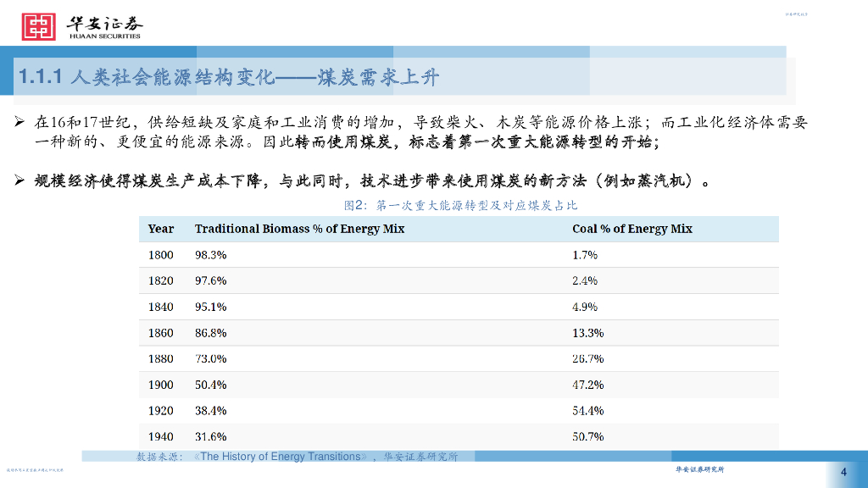The width and height of the screenshot is (868, 488).
Task: Click the Traditional Biomass % of Energy Mix header
Action: click(299, 229)
